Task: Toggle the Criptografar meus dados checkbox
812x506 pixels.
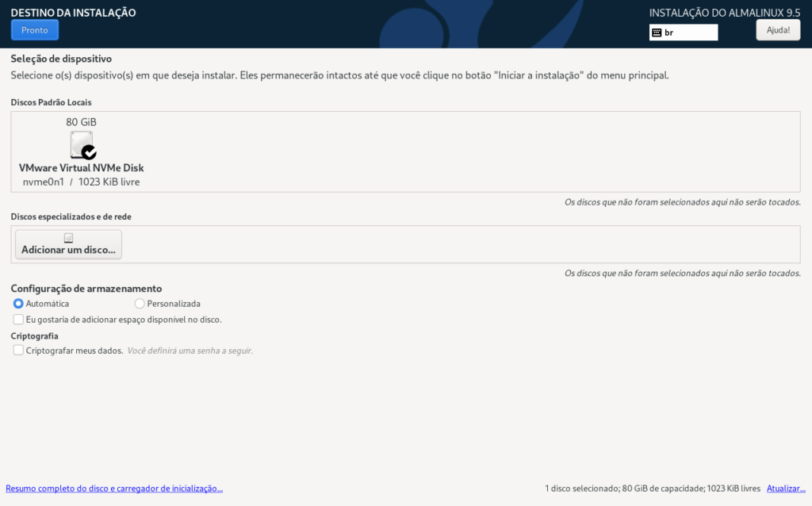Action: coord(18,351)
